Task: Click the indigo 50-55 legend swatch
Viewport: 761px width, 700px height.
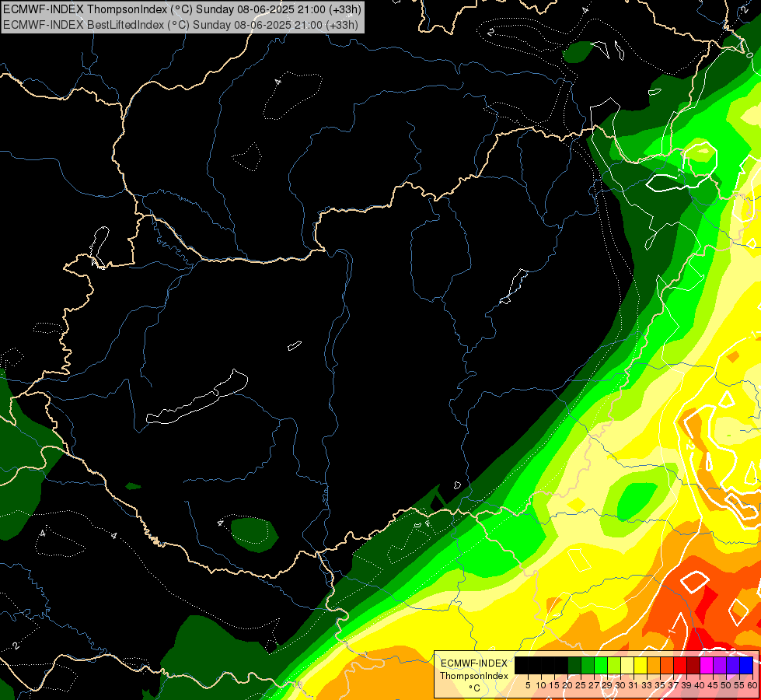Action: coord(733,666)
